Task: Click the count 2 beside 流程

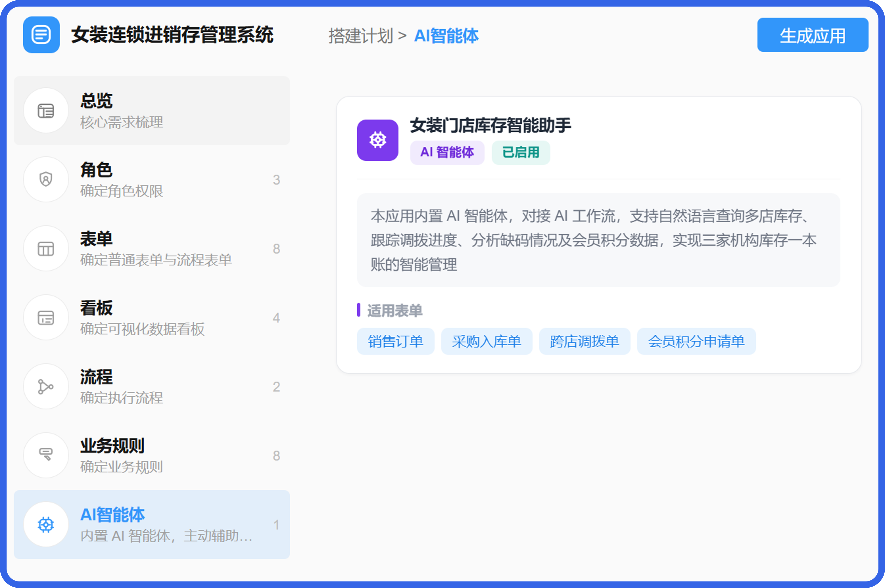Action: [276, 387]
